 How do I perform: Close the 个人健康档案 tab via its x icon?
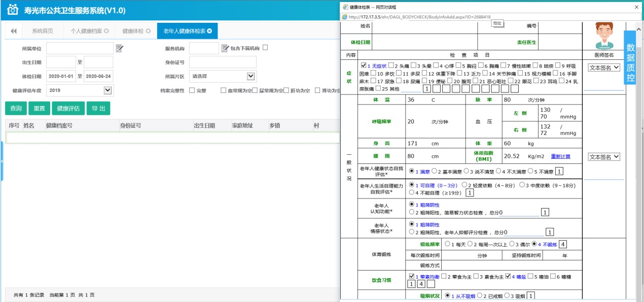[106, 31]
